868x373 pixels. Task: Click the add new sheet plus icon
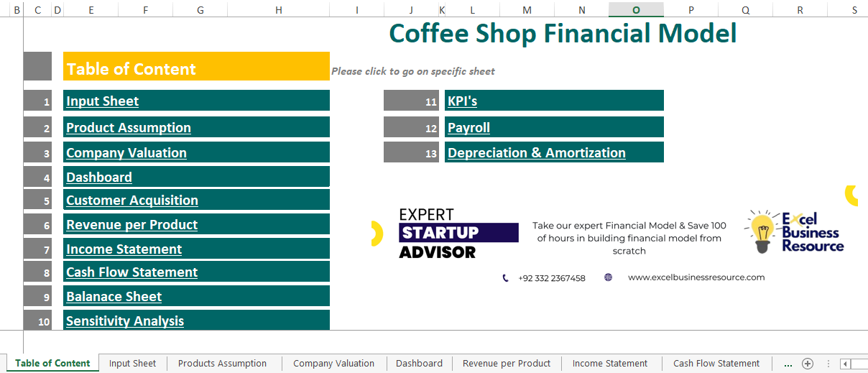point(808,364)
